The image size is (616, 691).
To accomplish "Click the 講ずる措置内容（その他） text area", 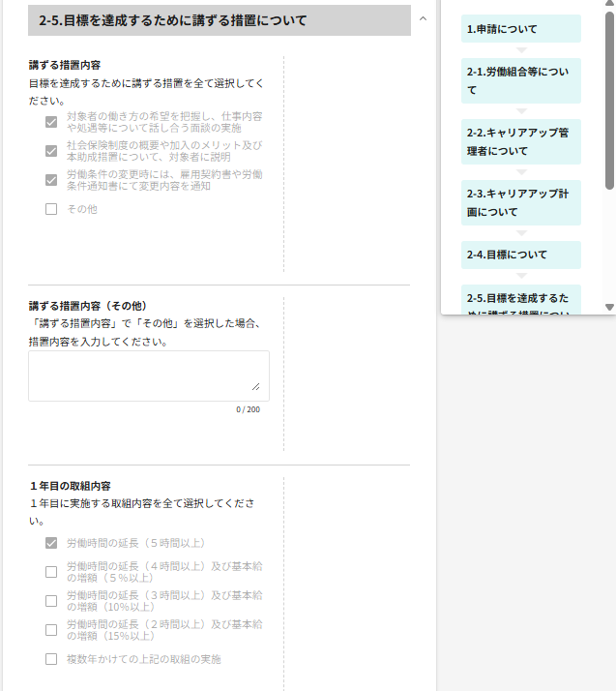I will click(x=148, y=376).
